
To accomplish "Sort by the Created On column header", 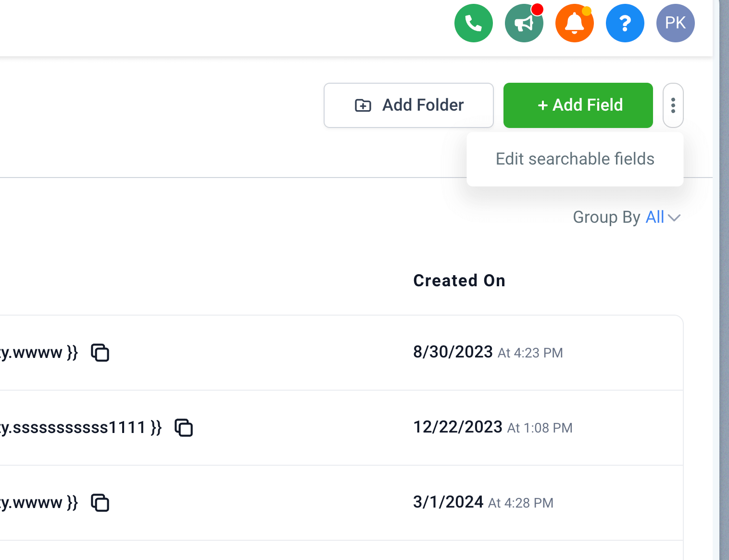I will click(459, 280).
